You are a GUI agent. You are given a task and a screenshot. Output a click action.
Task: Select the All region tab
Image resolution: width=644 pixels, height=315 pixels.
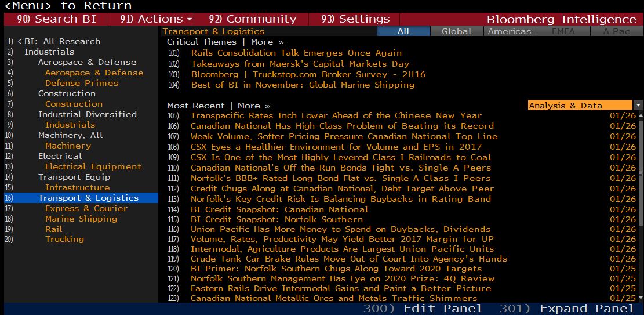tap(403, 31)
